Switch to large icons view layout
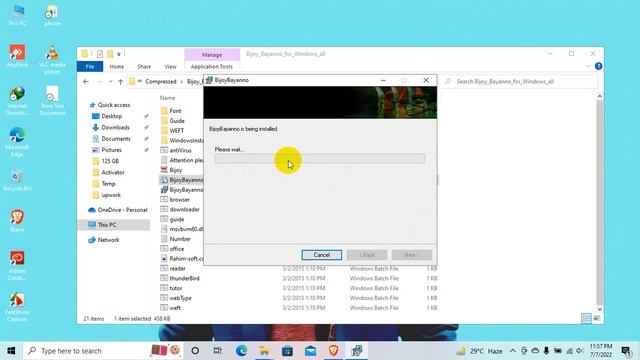 tap(596, 318)
